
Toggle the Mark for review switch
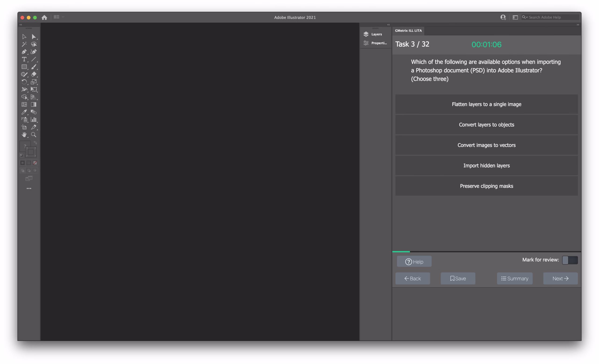pos(570,260)
